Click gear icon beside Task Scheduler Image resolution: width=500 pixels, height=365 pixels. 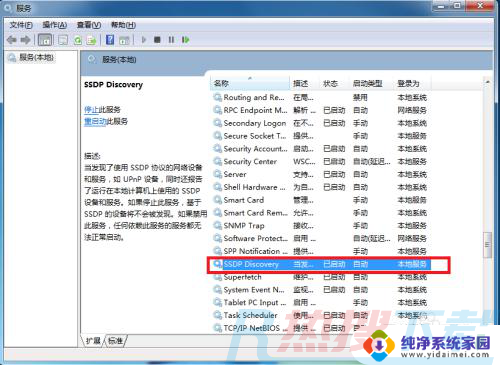click(x=218, y=315)
